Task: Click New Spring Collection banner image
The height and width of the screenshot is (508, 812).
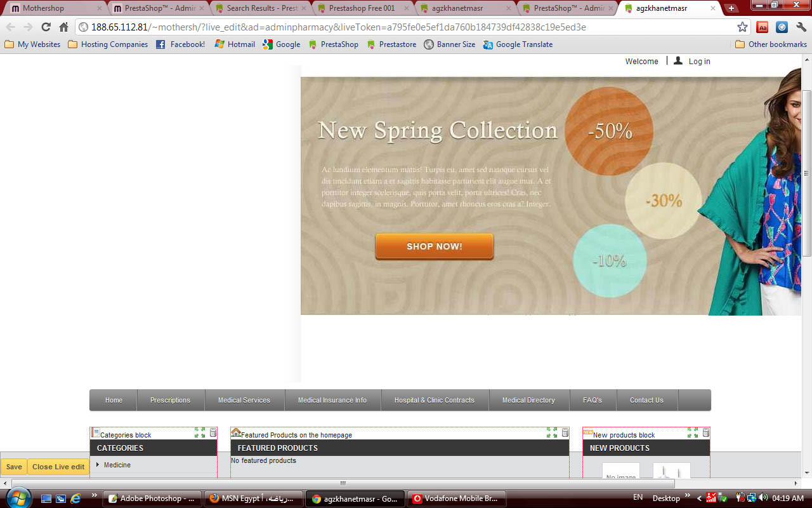Action: coord(551,196)
